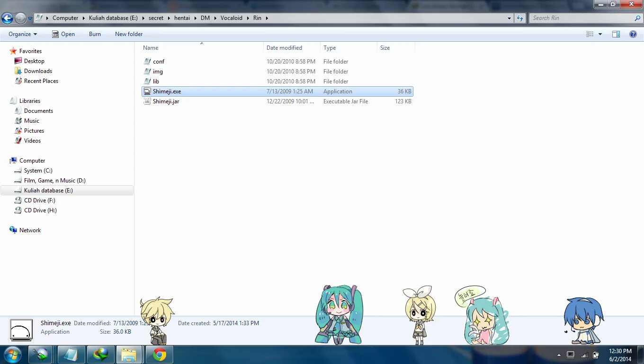Click the Shimeji.exe details pane thumbnail

click(x=21, y=330)
